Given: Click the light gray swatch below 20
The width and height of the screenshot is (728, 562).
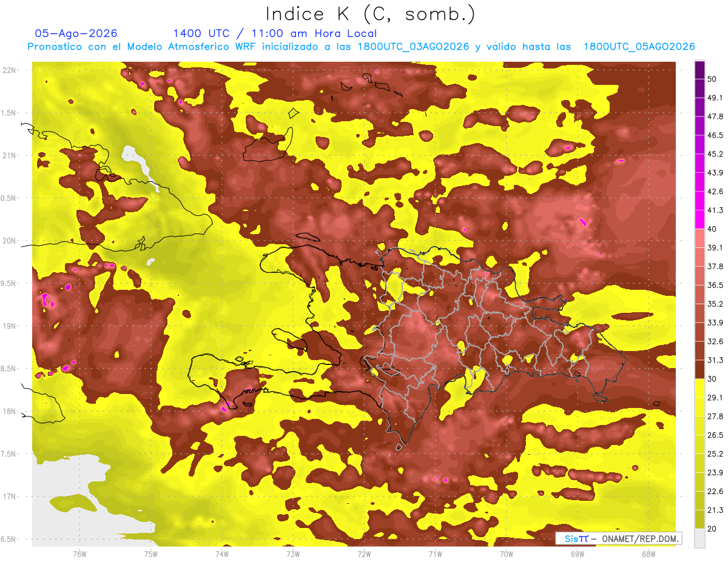Looking at the screenshot, I should (x=700, y=538).
